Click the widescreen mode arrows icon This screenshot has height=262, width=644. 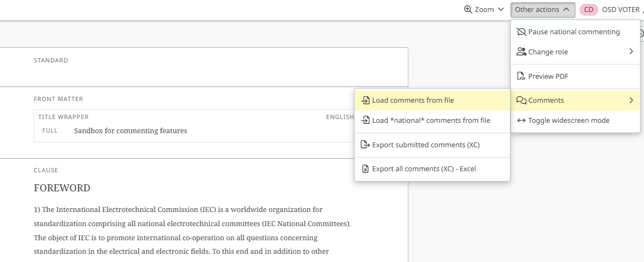[x=521, y=121]
